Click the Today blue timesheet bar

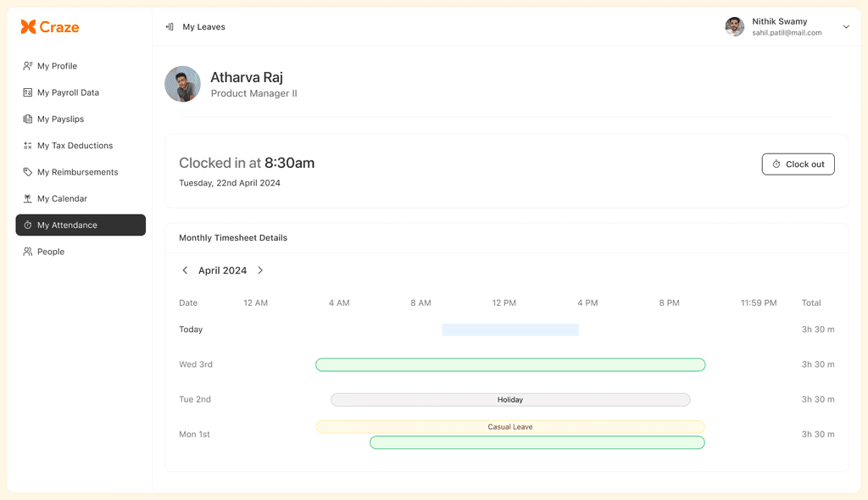(x=510, y=330)
